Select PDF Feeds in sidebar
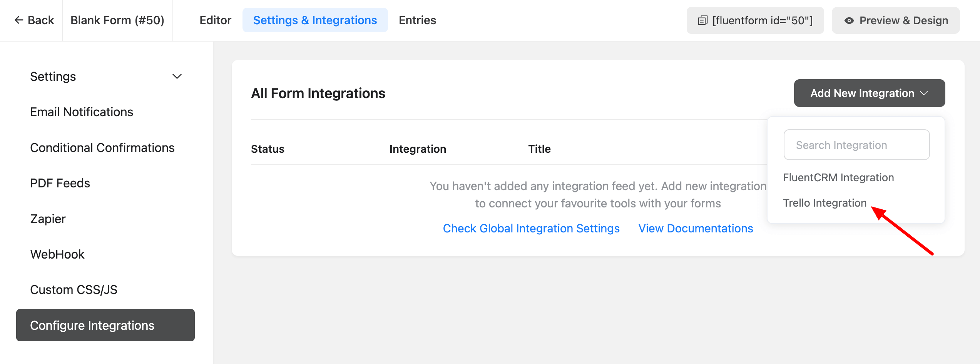The image size is (980, 364). [60, 183]
